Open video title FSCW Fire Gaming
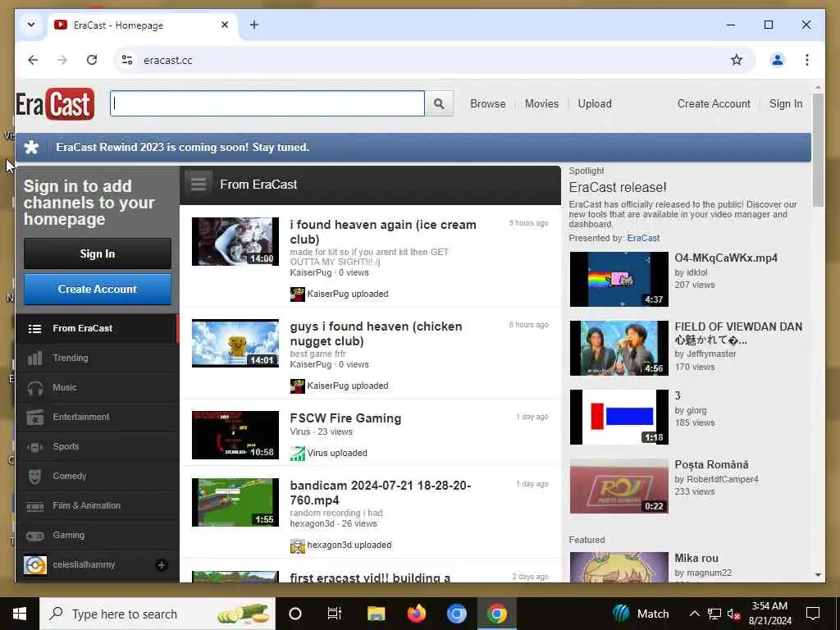840x630 pixels. pyautogui.click(x=345, y=418)
